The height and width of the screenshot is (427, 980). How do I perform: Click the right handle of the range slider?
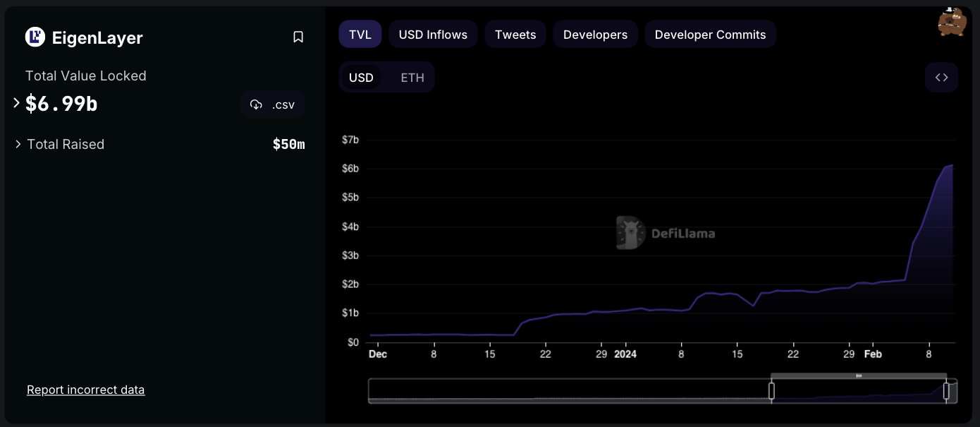(x=946, y=391)
